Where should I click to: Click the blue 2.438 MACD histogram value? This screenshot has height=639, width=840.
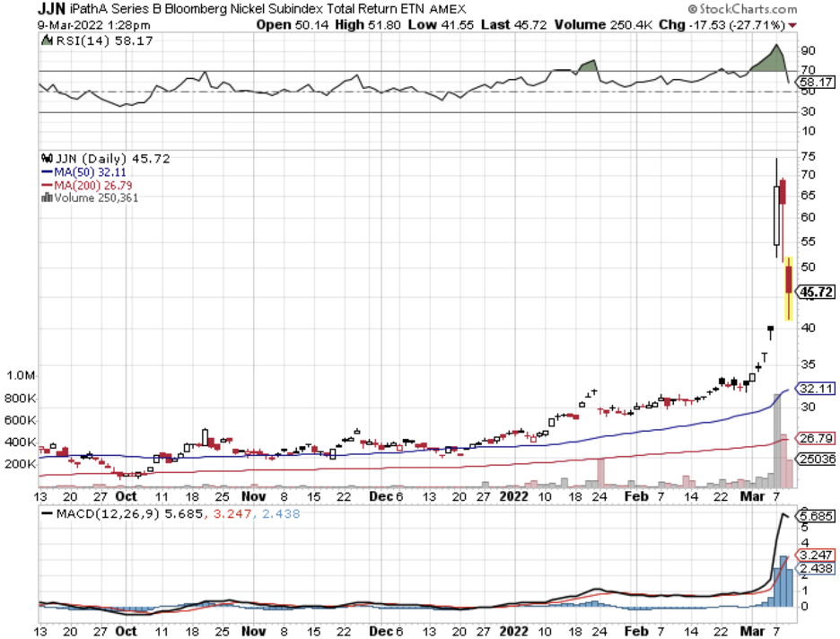[281, 513]
